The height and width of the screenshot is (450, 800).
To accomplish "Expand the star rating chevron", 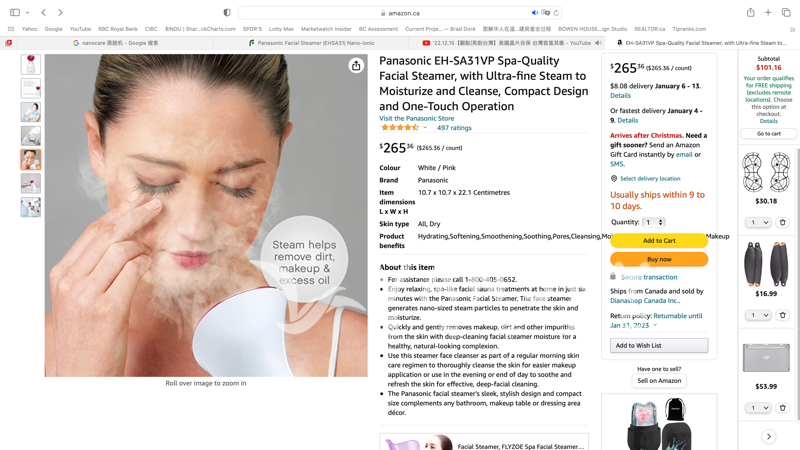I will click(x=425, y=128).
